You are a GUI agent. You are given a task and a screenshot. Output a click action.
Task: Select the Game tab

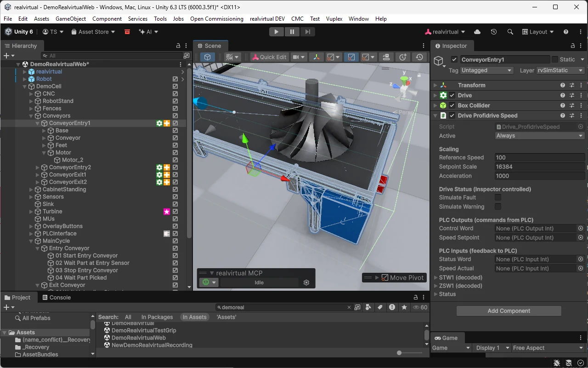[446, 338]
